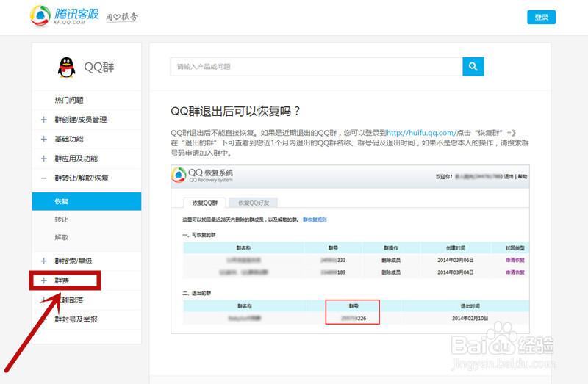This screenshot has width=588, height=384.
Task: Click the 登录 login button
Action: point(541,17)
